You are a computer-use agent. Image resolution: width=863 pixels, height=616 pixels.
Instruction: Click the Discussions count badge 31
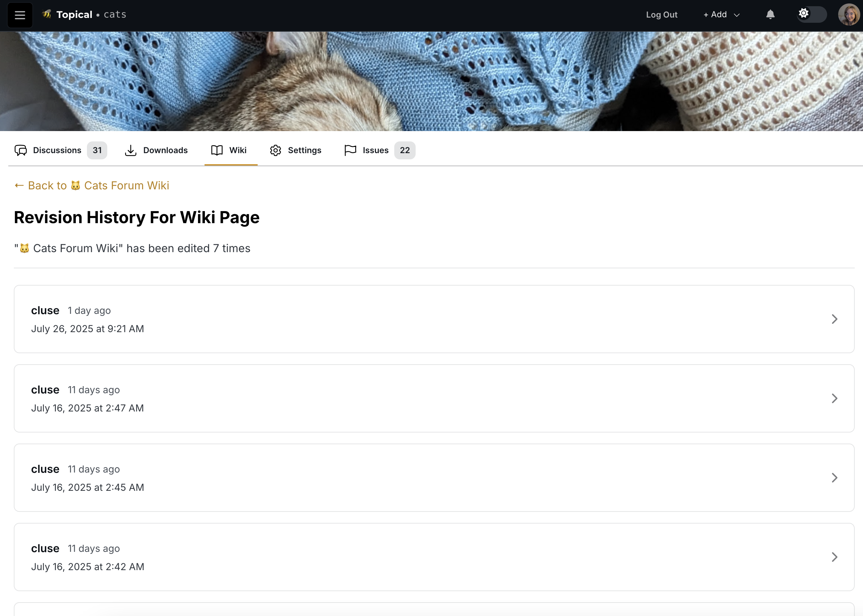tap(97, 150)
